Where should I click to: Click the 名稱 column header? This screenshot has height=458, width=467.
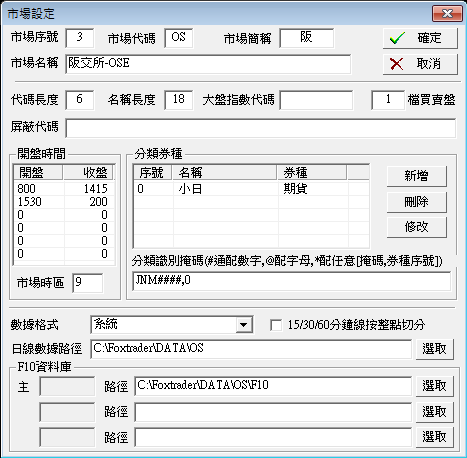click(x=225, y=173)
